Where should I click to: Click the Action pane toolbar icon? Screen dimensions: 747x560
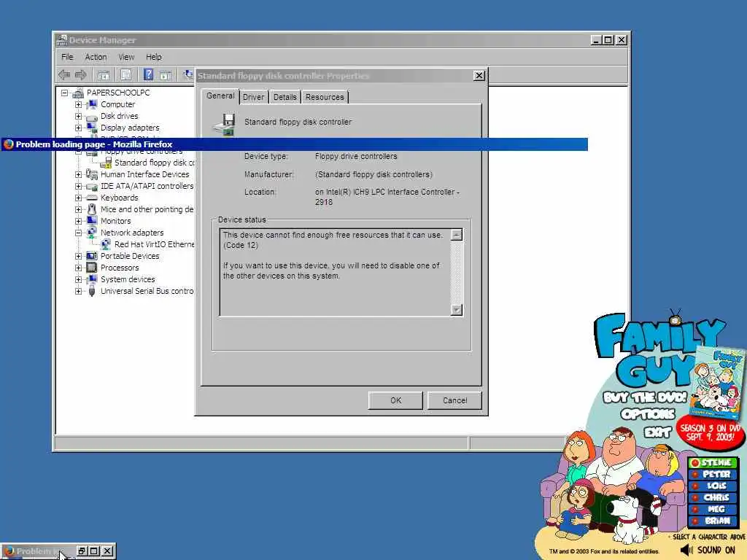click(166, 75)
